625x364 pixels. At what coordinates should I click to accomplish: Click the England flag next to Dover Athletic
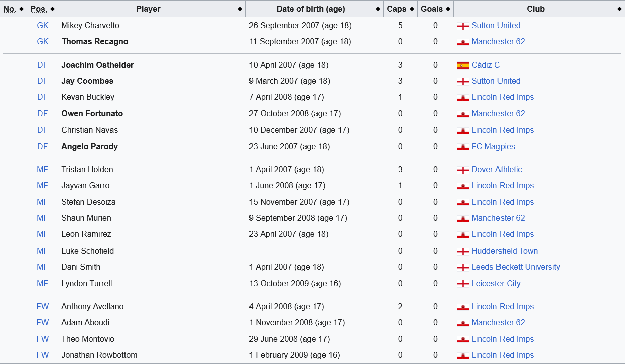463,170
